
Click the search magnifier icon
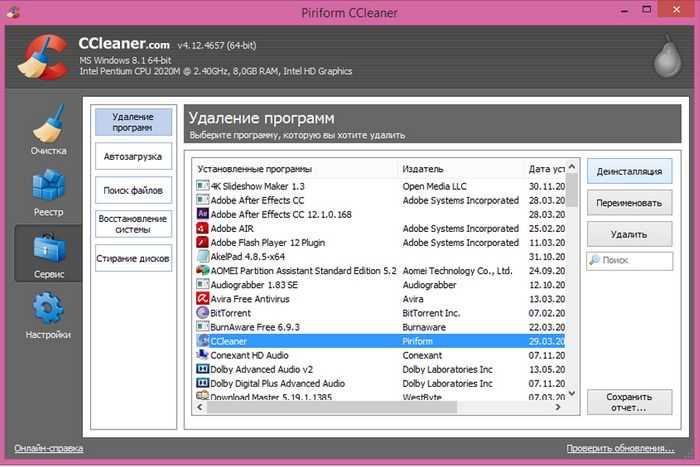click(x=595, y=260)
